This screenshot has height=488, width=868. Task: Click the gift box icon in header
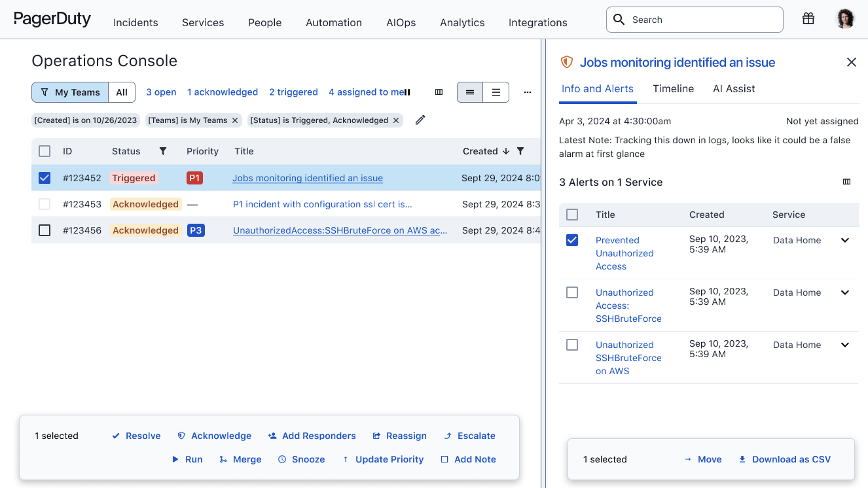click(x=808, y=19)
